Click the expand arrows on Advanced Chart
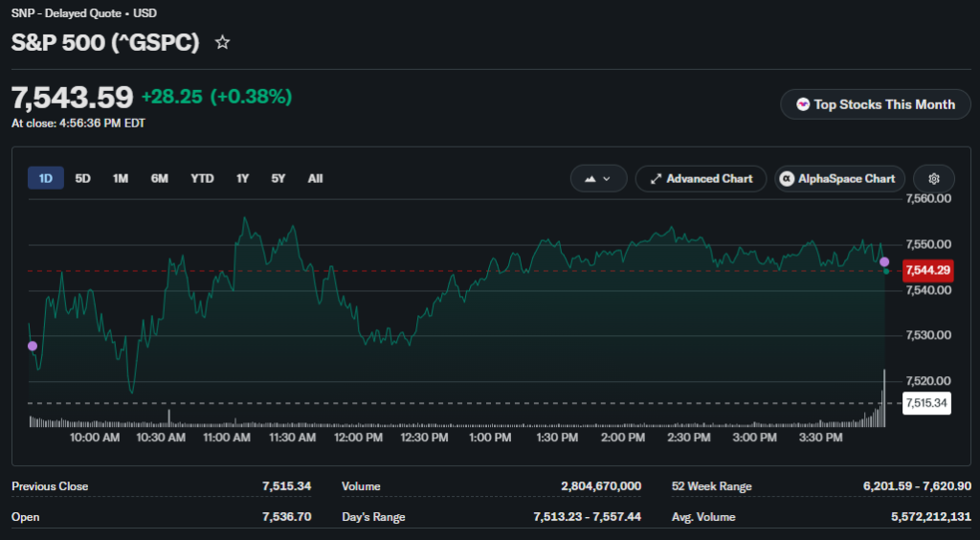 coord(656,179)
